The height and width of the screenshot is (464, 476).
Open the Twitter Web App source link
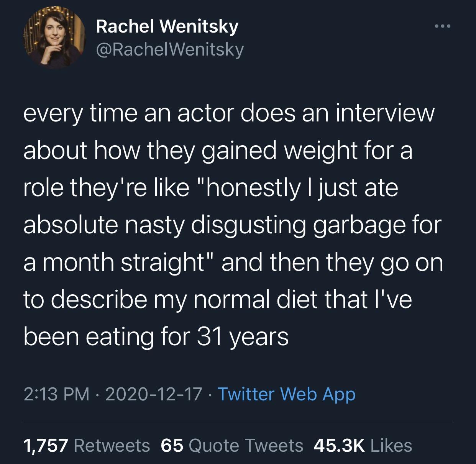tap(286, 394)
